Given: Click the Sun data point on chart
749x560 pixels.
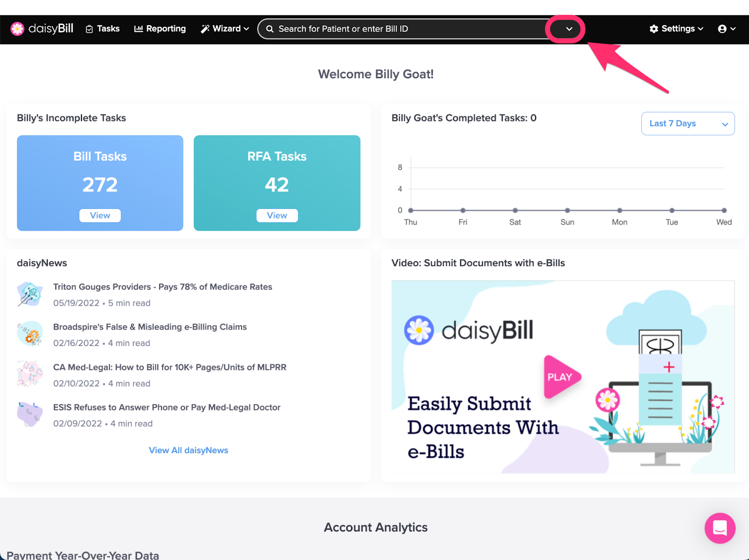Looking at the screenshot, I should pyautogui.click(x=567, y=210).
